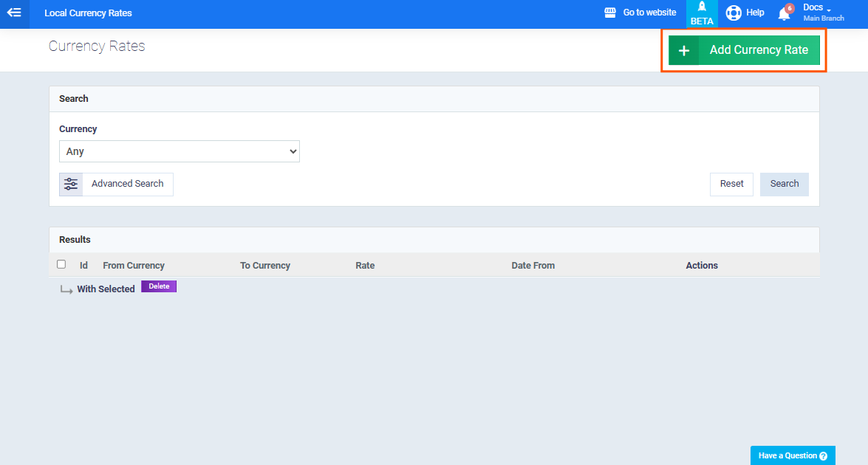Sort by Date From column header
Screen dimensions: 868x465
point(533,266)
